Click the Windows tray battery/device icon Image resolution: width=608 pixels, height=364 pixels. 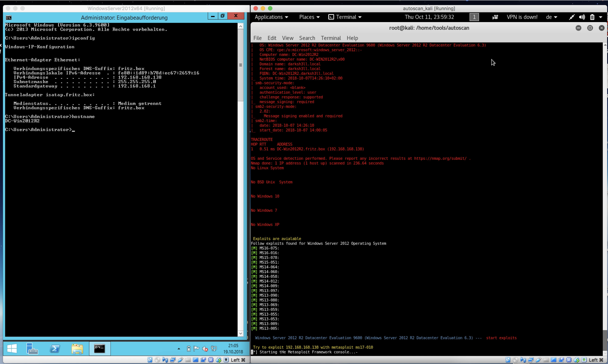tap(189, 349)
